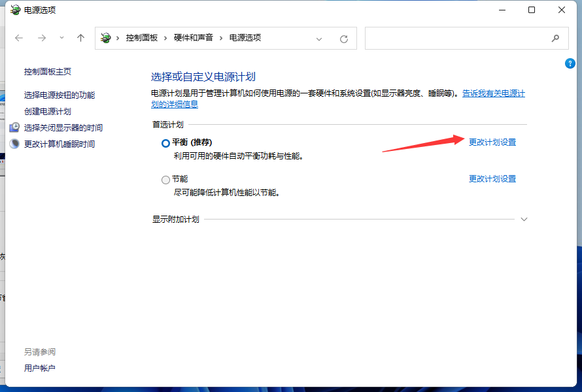Select the 节能 power plan radio button
This screenshot has width=582, height=392.
pos(165,180)
